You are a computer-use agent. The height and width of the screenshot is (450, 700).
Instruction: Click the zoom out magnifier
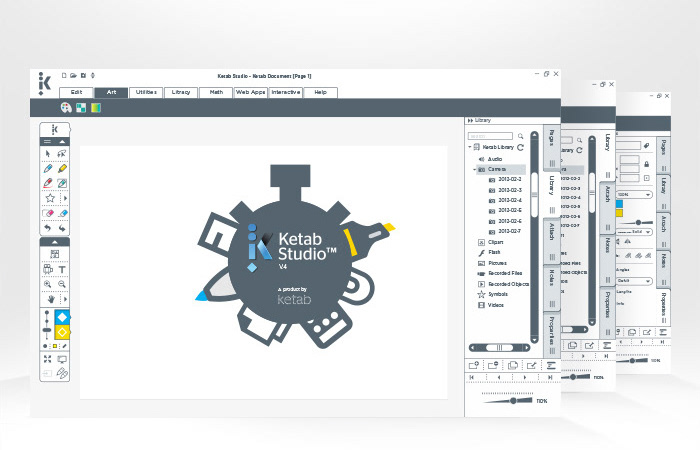pos(62,284)
